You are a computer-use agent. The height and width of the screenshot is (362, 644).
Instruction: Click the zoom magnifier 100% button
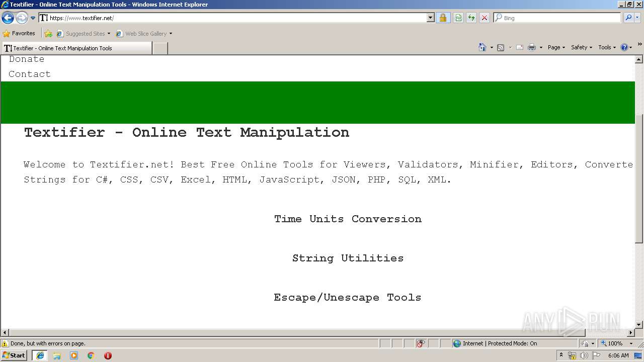coord(612,343)
